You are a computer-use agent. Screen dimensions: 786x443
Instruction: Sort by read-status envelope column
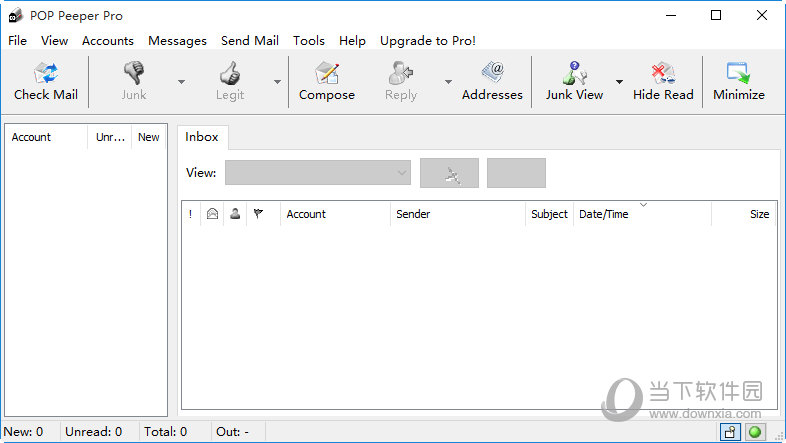click(x=213, y=214)
